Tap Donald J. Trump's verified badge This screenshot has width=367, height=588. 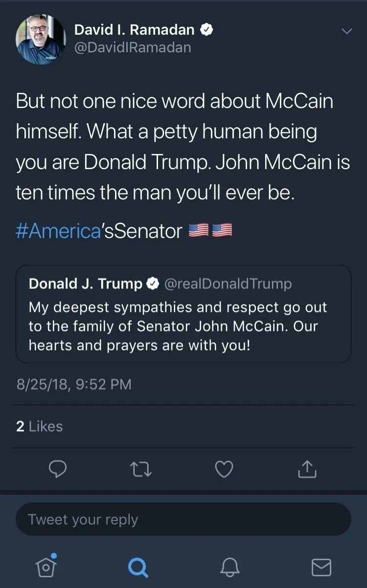pyautogui.click(x=153, y=283)
